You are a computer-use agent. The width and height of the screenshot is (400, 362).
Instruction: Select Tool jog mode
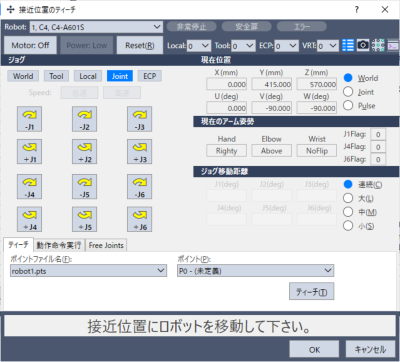[56, 76]
